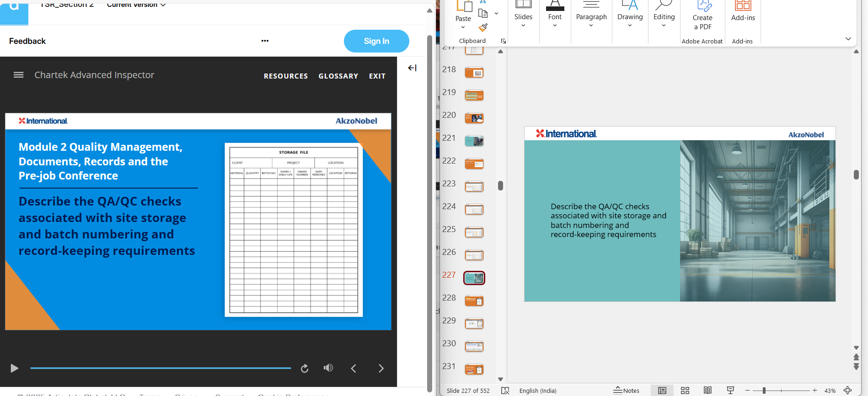Click the zoom out minus button
Image resolution: width=868 pixels, height=396 pixels.
748,391
